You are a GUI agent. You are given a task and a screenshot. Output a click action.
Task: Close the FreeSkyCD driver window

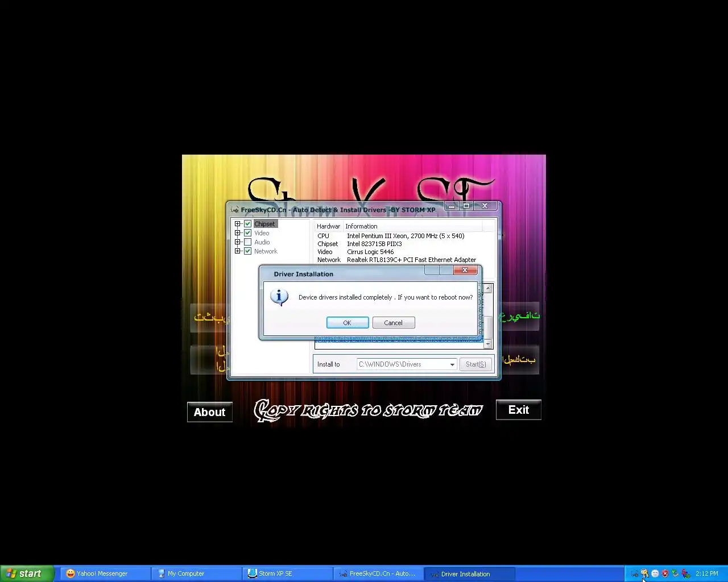[485, 206]
